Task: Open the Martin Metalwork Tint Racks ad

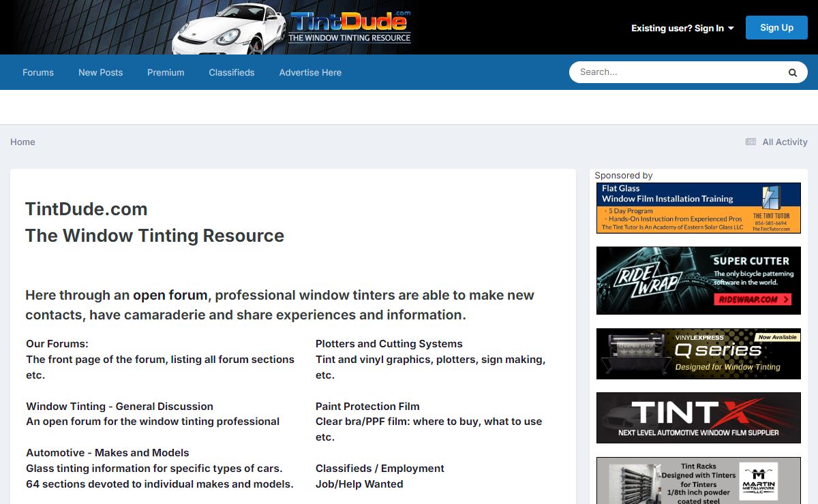Action: (699, 481)
